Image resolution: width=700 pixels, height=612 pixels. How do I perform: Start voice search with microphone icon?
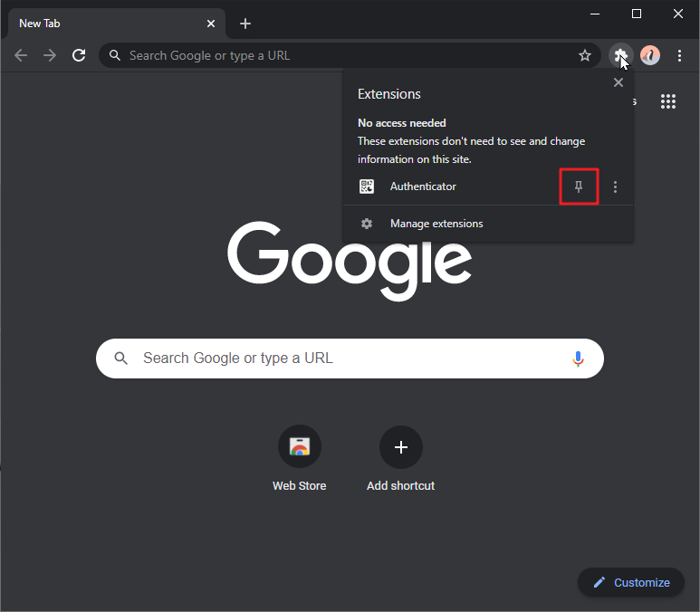[x=578, y=359]
